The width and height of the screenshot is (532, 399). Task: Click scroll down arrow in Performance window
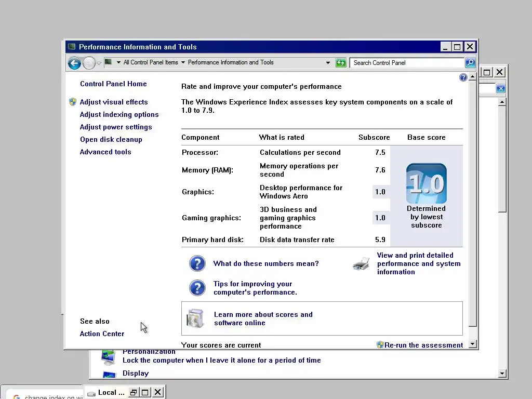coord(472,344)
